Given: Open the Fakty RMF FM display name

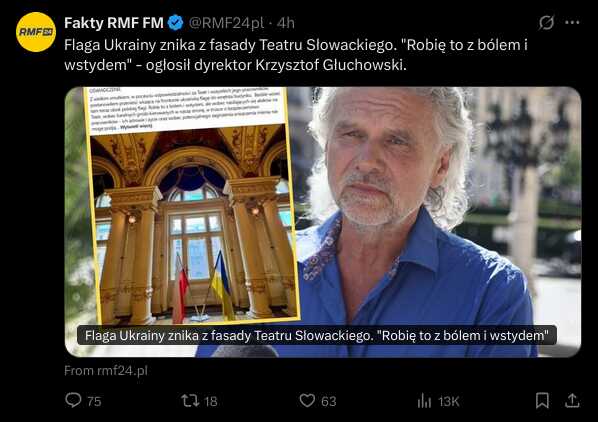Looking at the screenshot, I should point(114,23).
